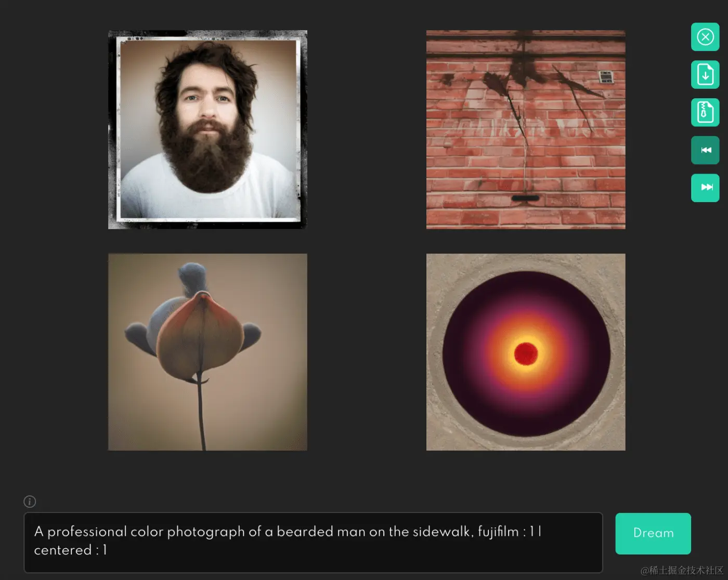
Task: Click the rewind previous icon button
Action: [x=705, y=150]
